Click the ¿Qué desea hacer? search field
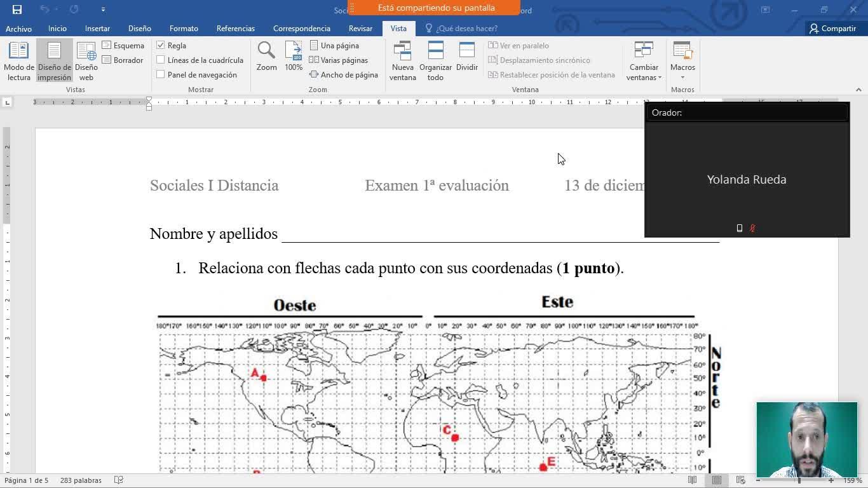Image resolution: width=868 pixels, height=488 pixels. [x=466, y=29]
